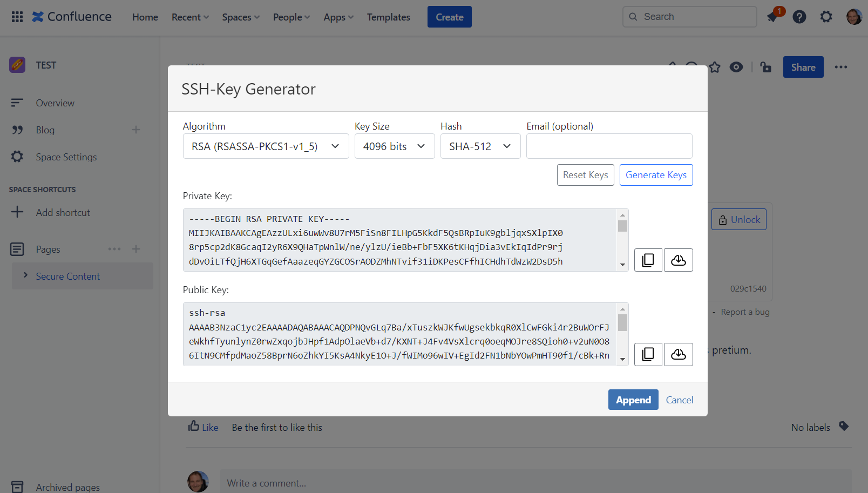868x493 pixels.
Task: Click the Generate Keys button
Action: tap(656, 174)
